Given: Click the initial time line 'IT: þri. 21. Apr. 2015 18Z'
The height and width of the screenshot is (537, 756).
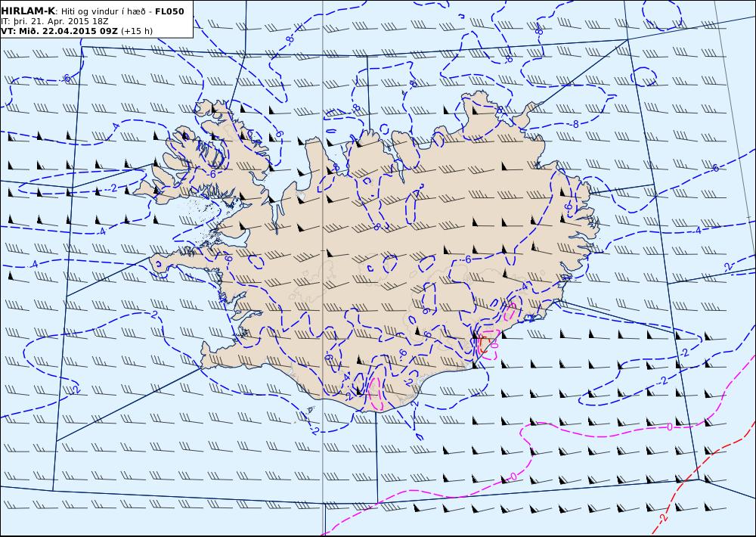Looking at the screenshot, I should (x=54, y=21).
